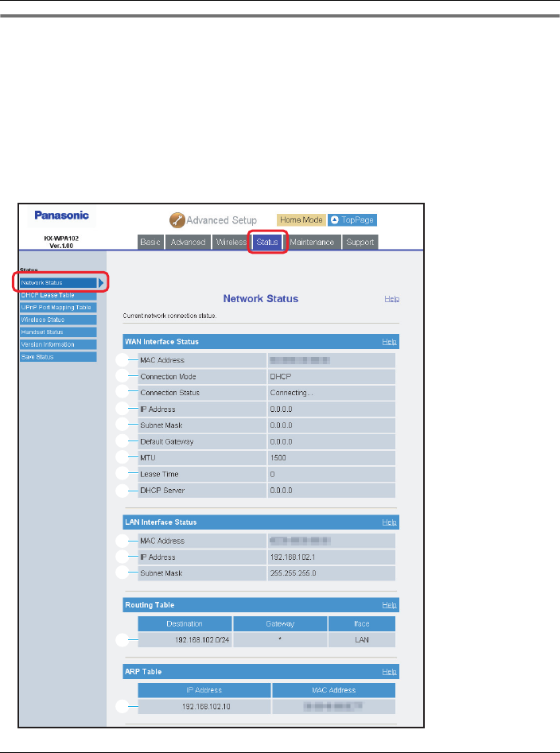Click ARP IP Address 192.168.102.10
560x753 pixels.
pyautogui.click(x=205, y=707)
